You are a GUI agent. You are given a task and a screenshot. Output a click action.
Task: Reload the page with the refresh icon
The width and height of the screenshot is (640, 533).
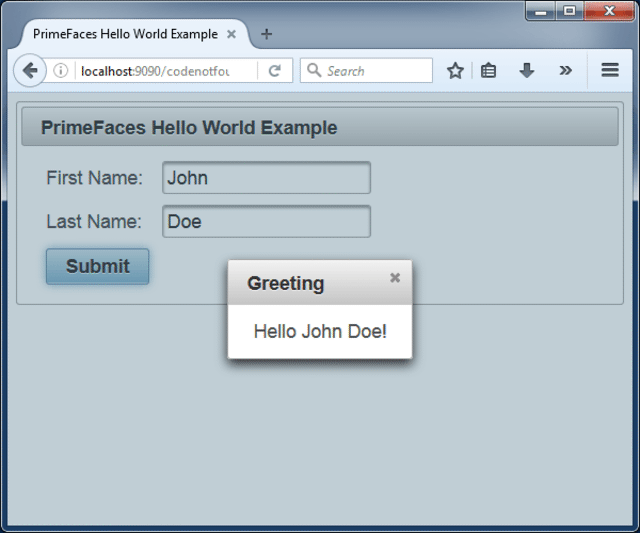click(275, 71)
